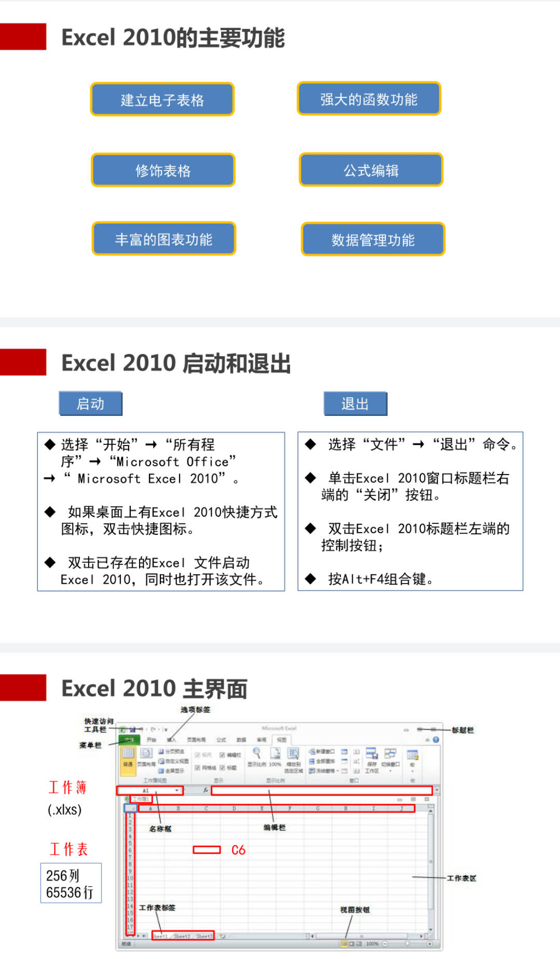This screenshot has height=959, width=560.
Task: Click the "65536 行" text
Action: coord(70,893)
